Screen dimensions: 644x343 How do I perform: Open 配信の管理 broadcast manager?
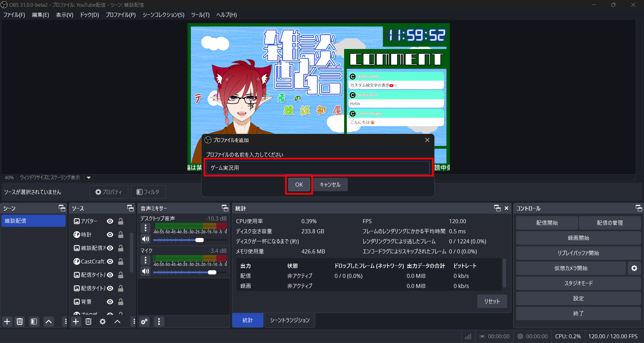[x=610, y=223]
